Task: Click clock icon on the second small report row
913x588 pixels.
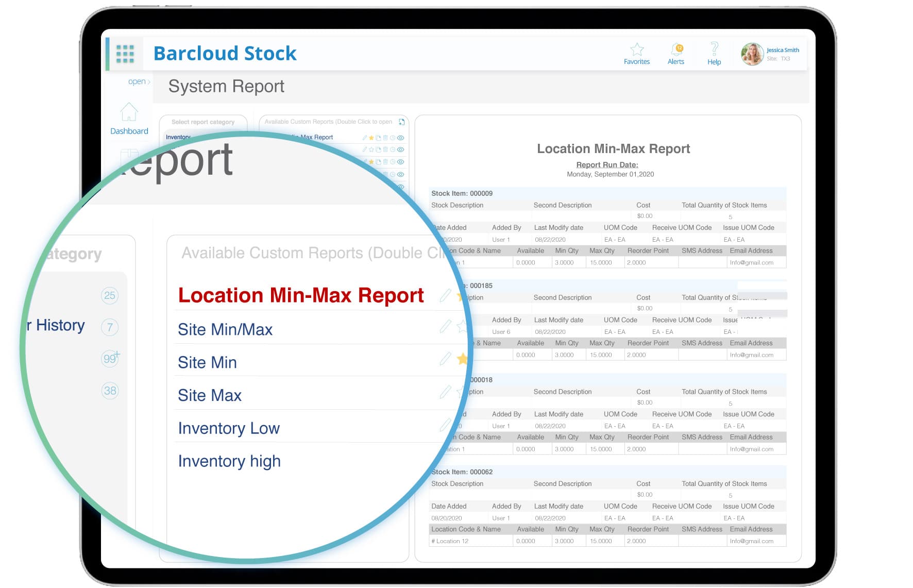Action: (393, 149)
